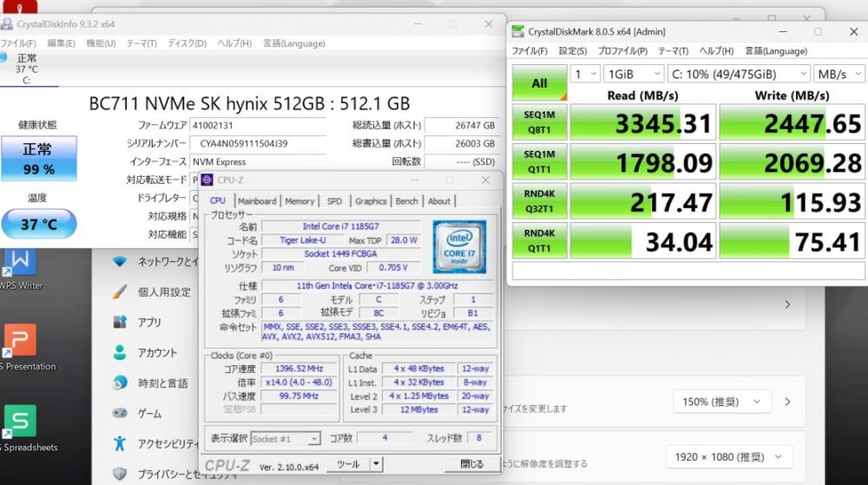Open 設定 menu in CrystalDiskMark
This screenshot has width=868, height=485.
click(572, 51)
